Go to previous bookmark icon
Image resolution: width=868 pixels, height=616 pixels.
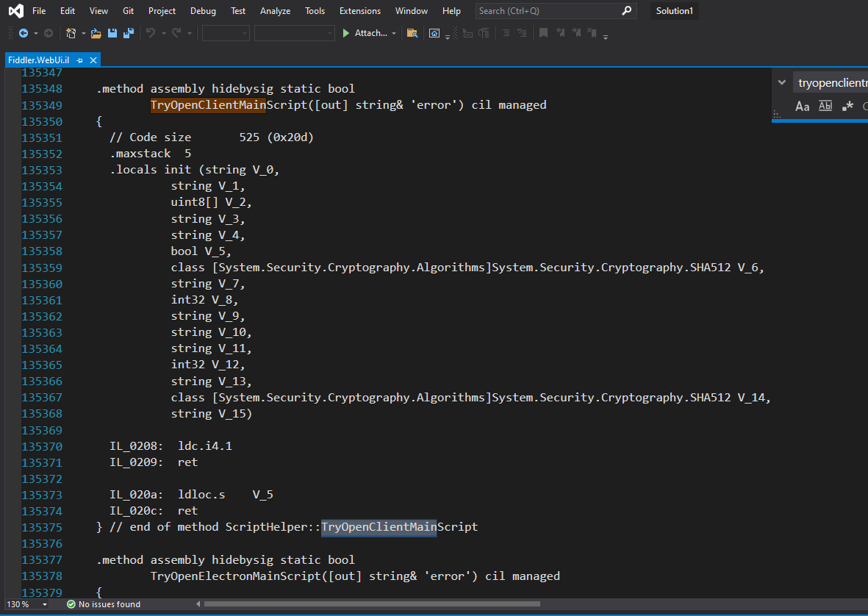pyautogui.click(x=560, y=33)
